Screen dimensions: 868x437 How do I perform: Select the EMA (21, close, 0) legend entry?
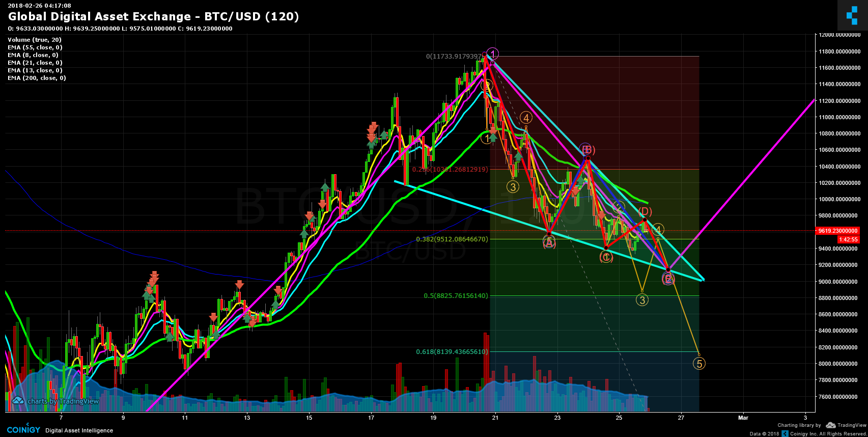(35, 63)
